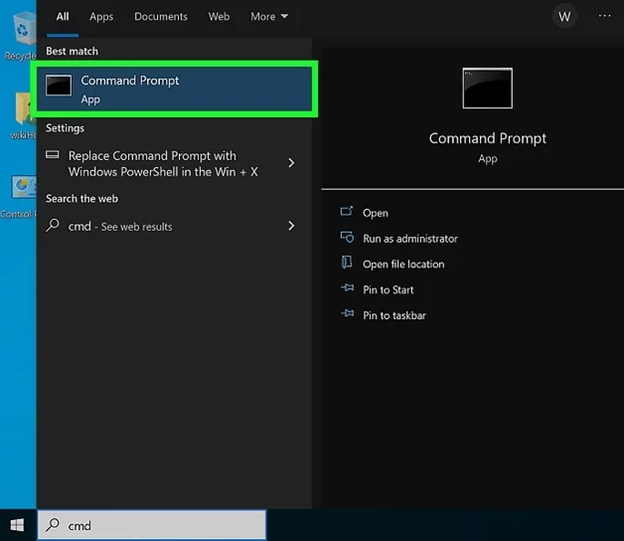Open the user account W avatar
Viewport: 624px width, 541px height.
565,16
